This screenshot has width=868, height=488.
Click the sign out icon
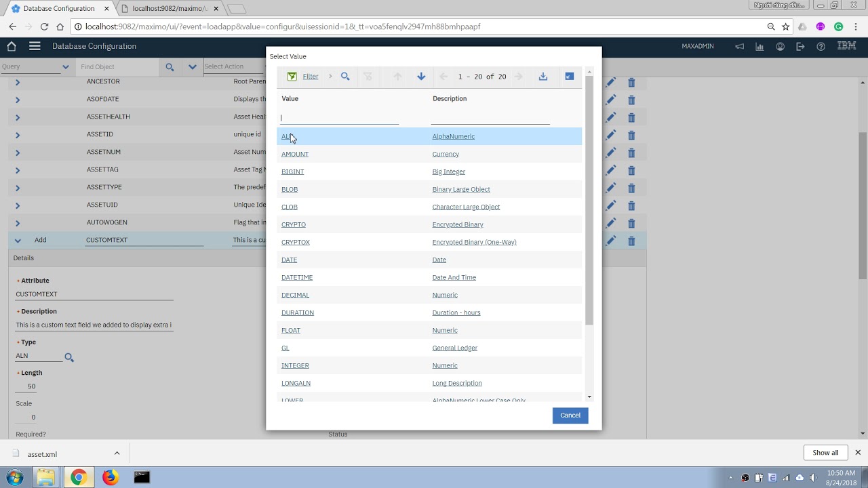tap(800, 46)
